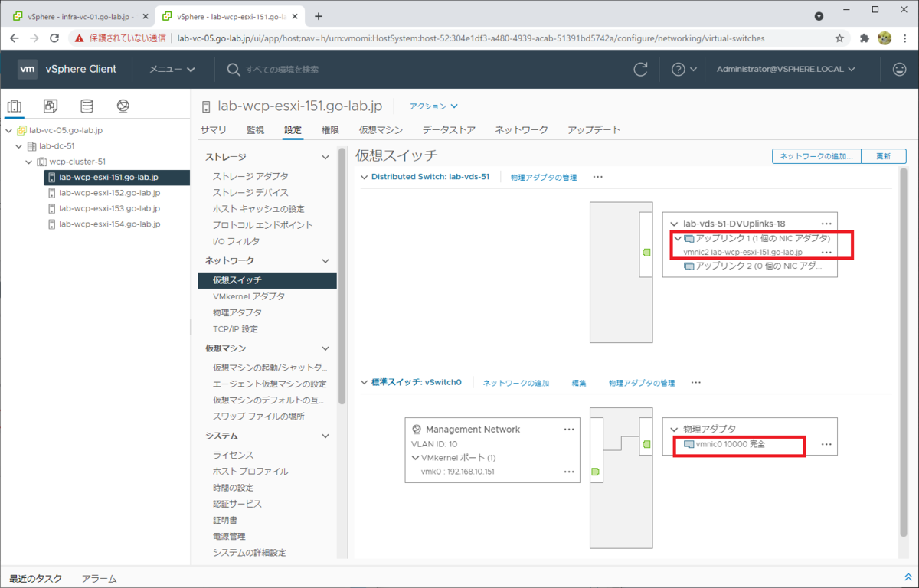The image size is (919, 588).
Task: Open Administrator@VSPHERE.LOCAL user menu
Action: [x=787, y=69]
